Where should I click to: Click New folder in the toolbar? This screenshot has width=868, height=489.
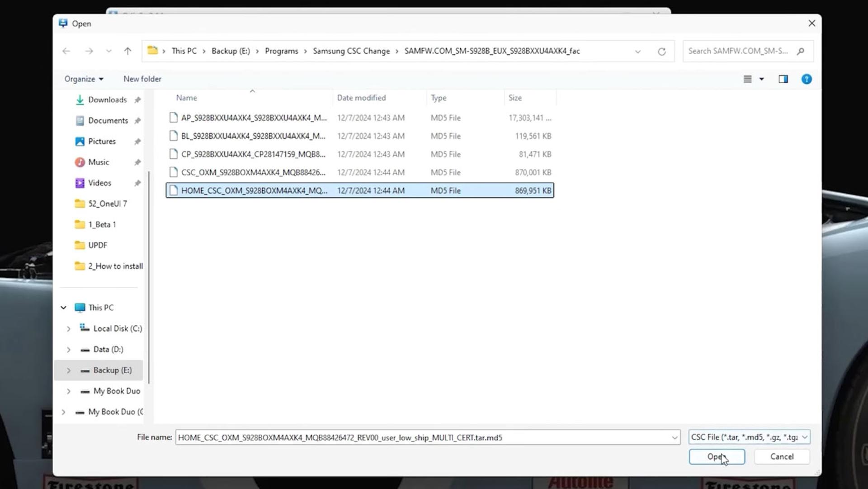pos(142,79)
